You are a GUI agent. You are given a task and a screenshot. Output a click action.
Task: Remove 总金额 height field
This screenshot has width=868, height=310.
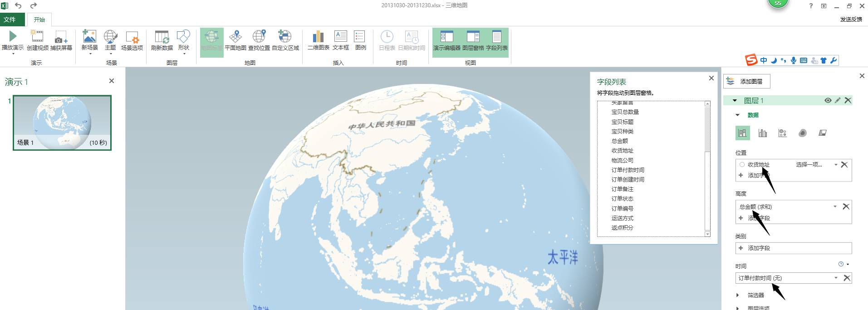tap(846, 207)
